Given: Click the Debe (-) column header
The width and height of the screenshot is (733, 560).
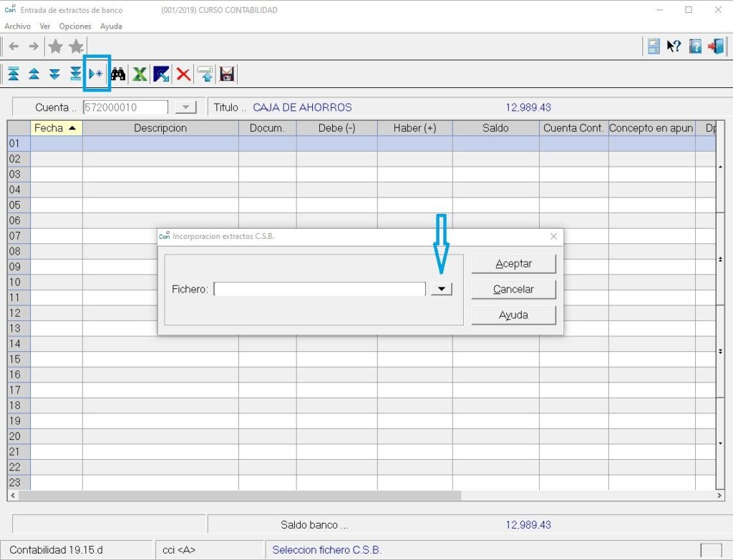Looking at the screenshot, I should coord(336,128).
